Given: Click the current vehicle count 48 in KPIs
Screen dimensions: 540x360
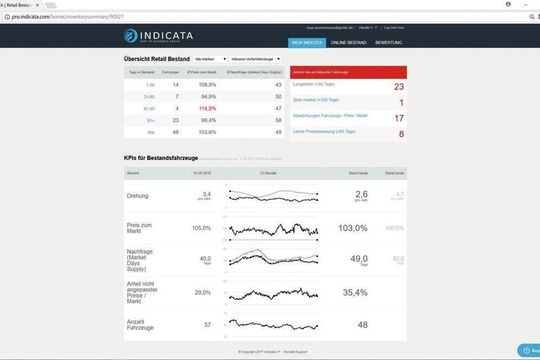Looking at the screenshot, I should point(363,325).
